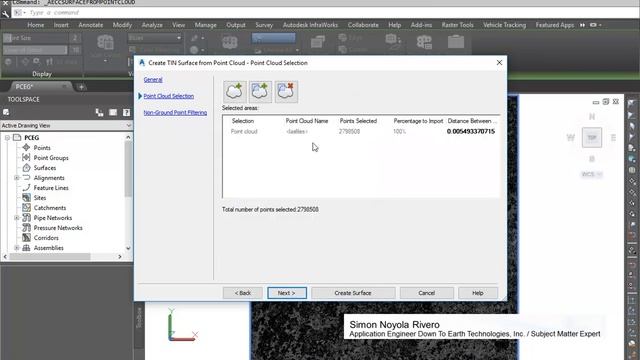Click the Points tree item icon
Viewport: 640px width, 360px height.
point(27,147)
